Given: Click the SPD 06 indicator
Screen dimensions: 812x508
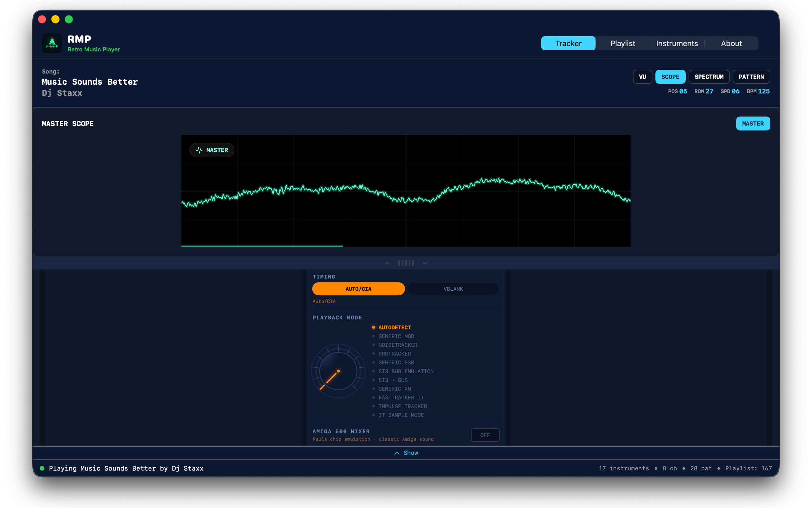Looking at the screenshot, I should coord(730,91).
